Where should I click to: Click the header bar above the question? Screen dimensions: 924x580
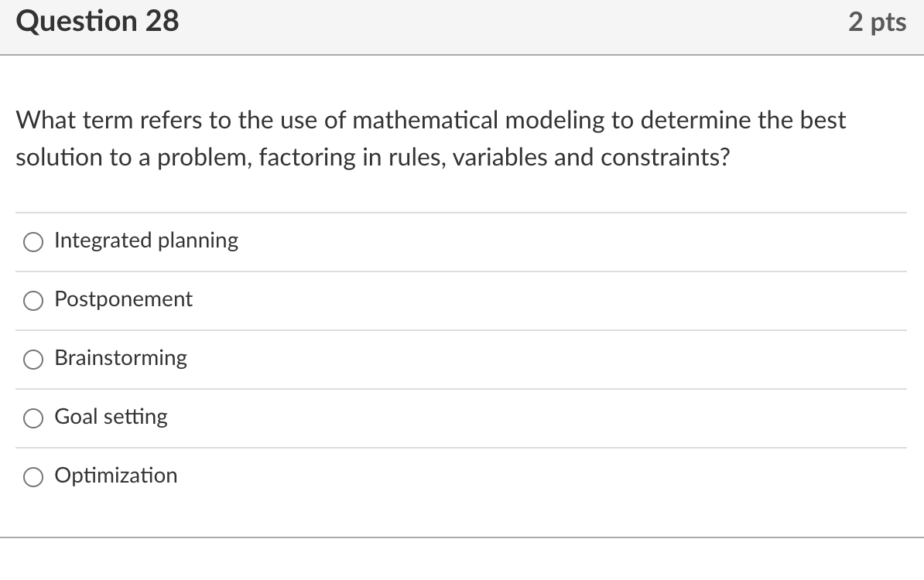click(461, 27)
